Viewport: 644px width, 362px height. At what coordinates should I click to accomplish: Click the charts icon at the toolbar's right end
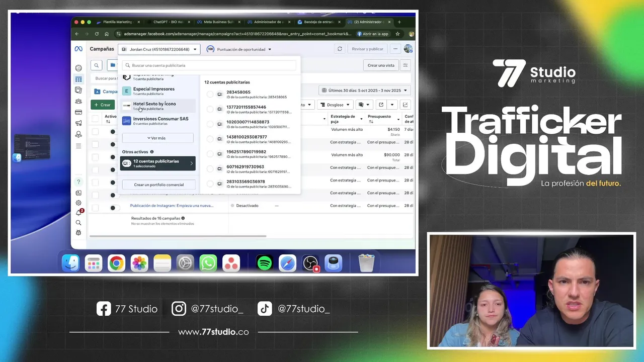click(405, 105)
